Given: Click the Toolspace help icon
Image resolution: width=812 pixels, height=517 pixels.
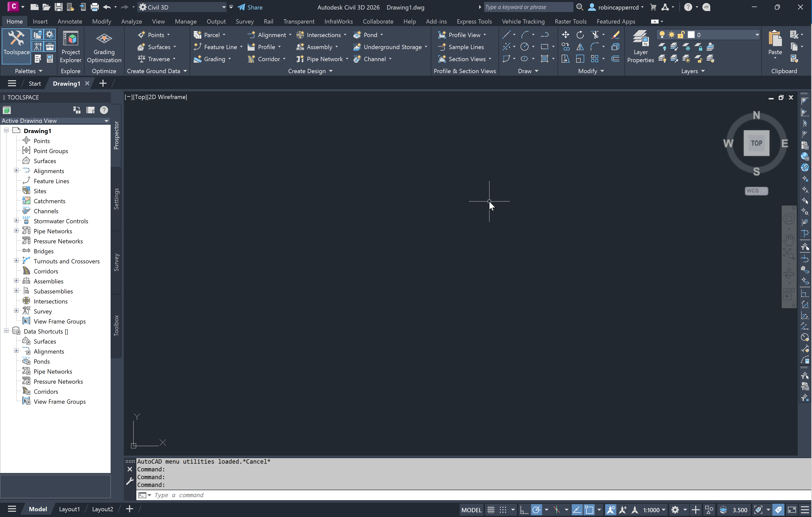Looking at the screenshot, I should pyautogui.click(x=104, y=110).
